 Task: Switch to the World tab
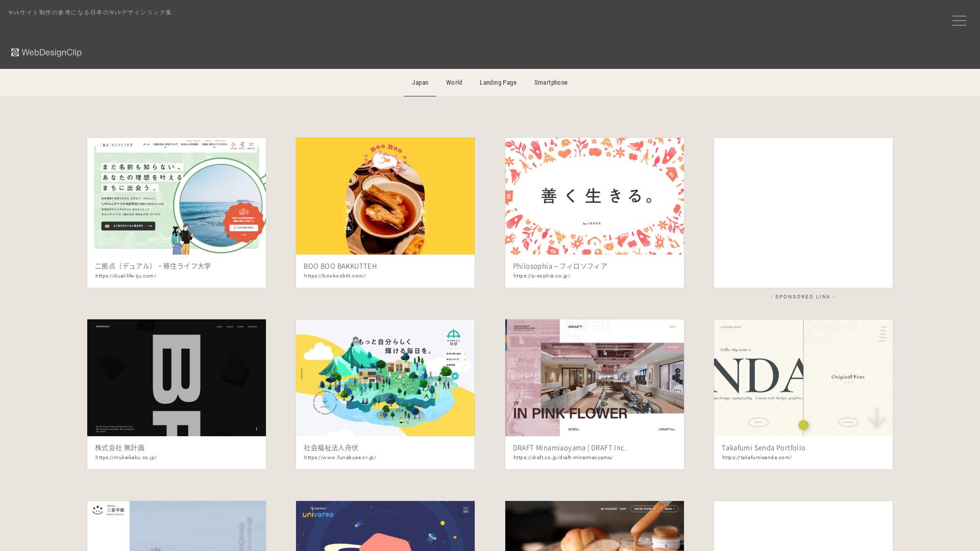454,83
